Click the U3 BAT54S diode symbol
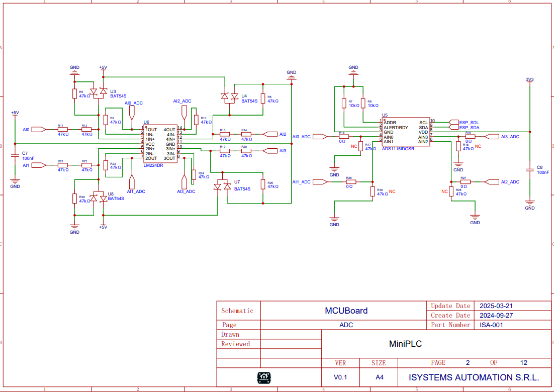This screenshot has height=392, width=554. click(x=99, y=92)
